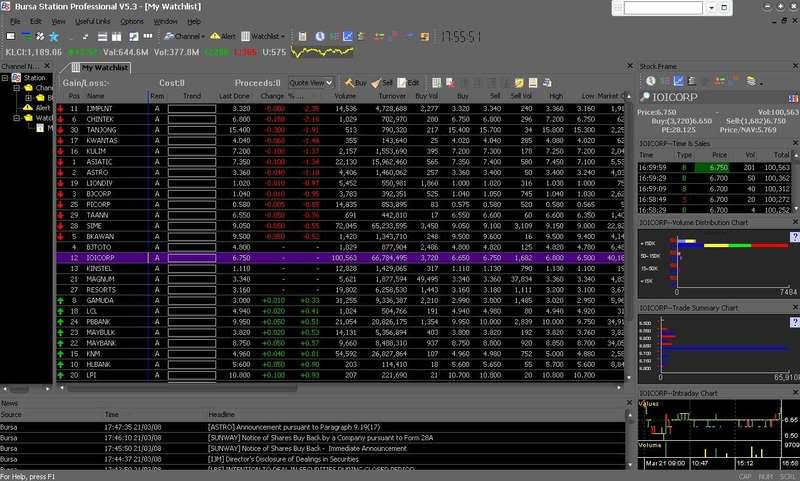Open the Window menu
This screenshot has height=481, width=800.
pyautogui.click(x=165, y=21)
